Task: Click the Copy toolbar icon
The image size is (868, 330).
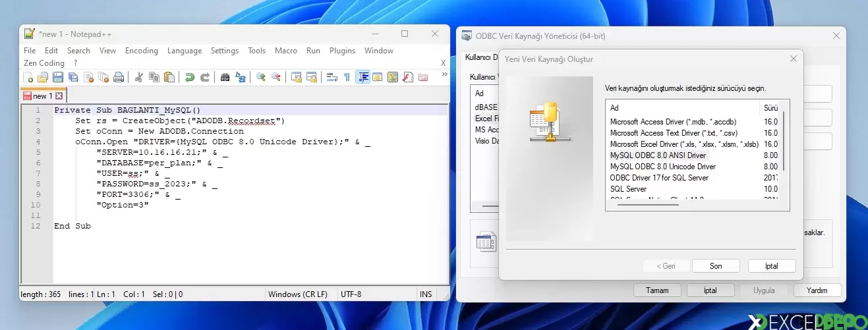Action: pyautogui.click(x=154, y=77)
